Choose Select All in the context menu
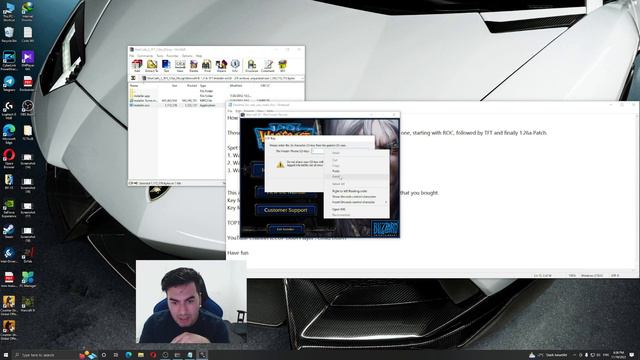 click(x=338, y=184)
